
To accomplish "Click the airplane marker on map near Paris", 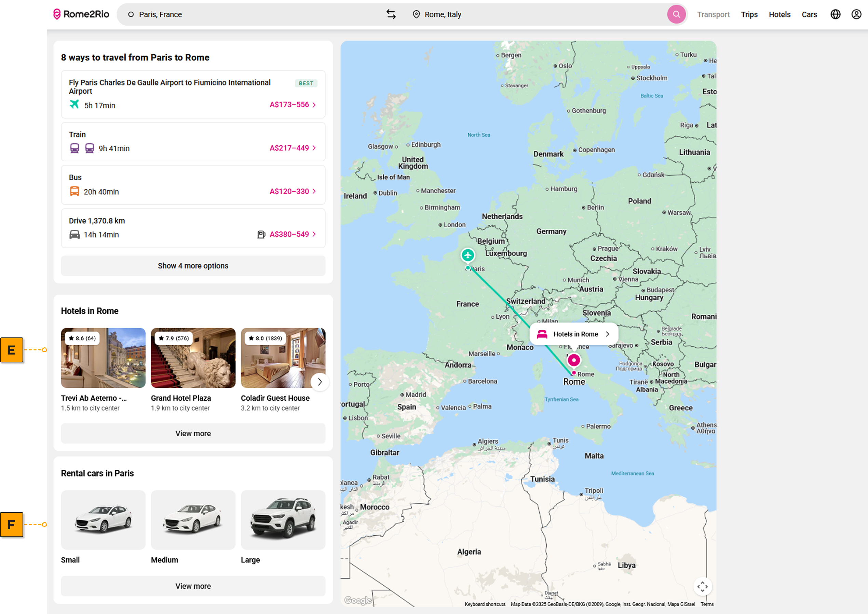I will pyautogui.click(x=467, y=255).
